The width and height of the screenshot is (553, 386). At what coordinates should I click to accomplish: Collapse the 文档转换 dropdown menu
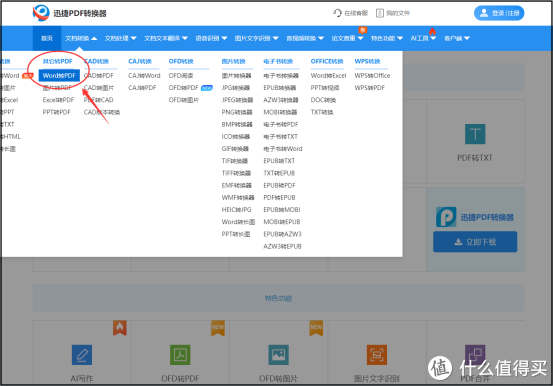click(81, 38)
